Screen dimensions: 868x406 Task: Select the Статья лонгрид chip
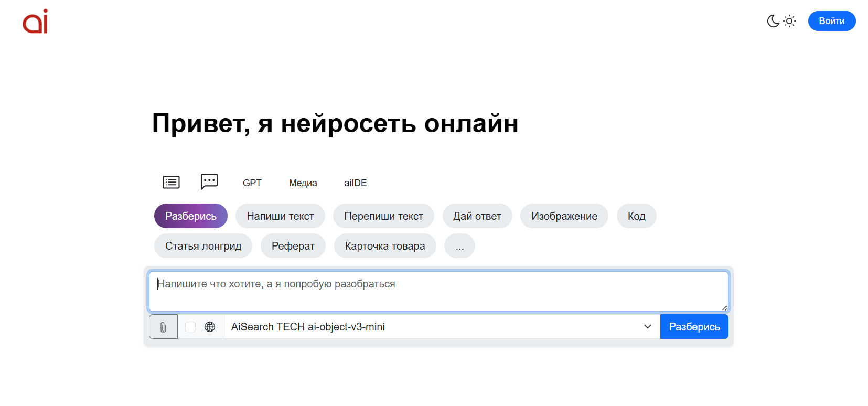click(203, 246)
